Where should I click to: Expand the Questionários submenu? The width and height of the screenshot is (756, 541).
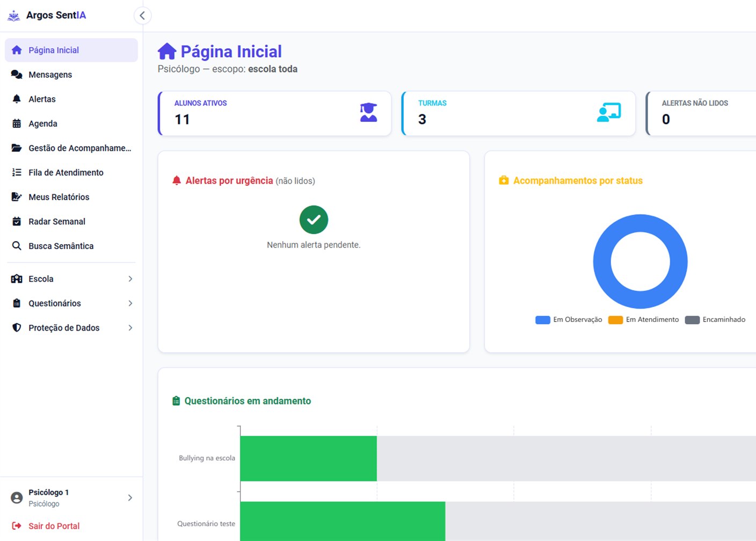[x=71, y=303]
